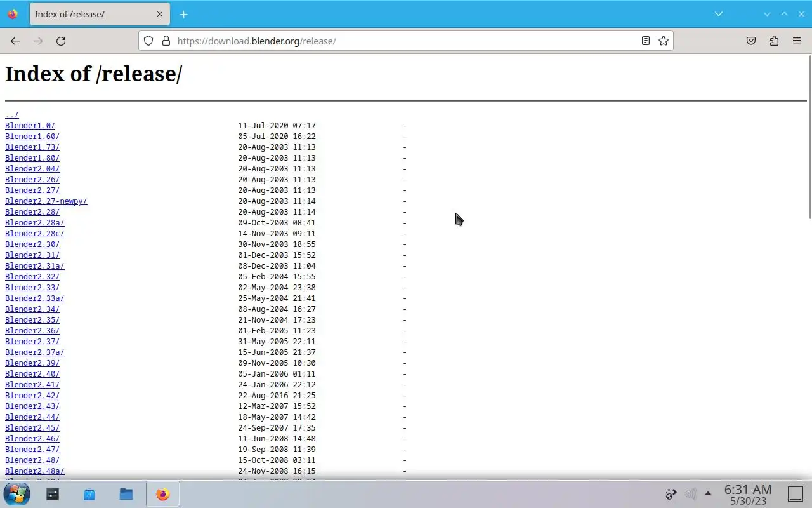812x508 pixels.
Task: Open the Blender2.04/ folder link
Action: coord(32,169)
